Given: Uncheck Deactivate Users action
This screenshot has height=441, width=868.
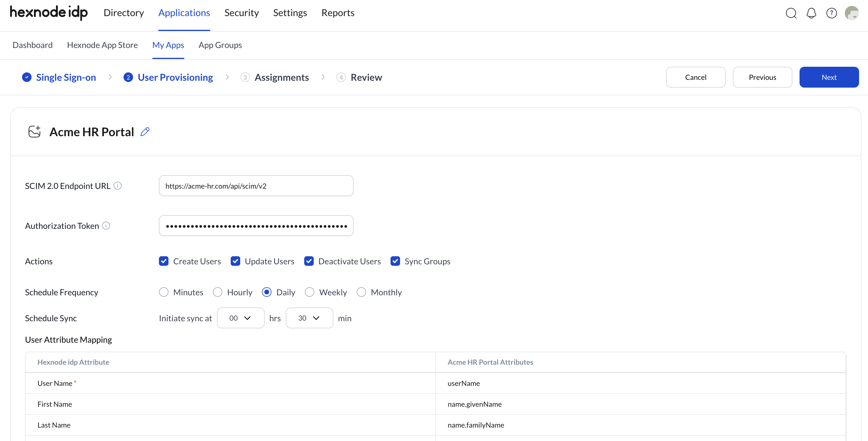Looking at the screenshot, I should pyautogui.click(x=309, y=261).
